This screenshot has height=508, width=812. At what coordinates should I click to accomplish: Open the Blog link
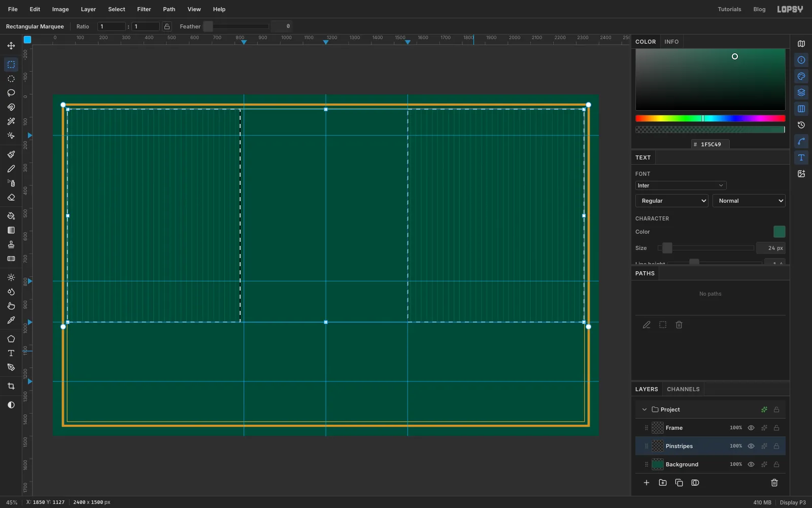pyautogui.click(x=759, y=9)
